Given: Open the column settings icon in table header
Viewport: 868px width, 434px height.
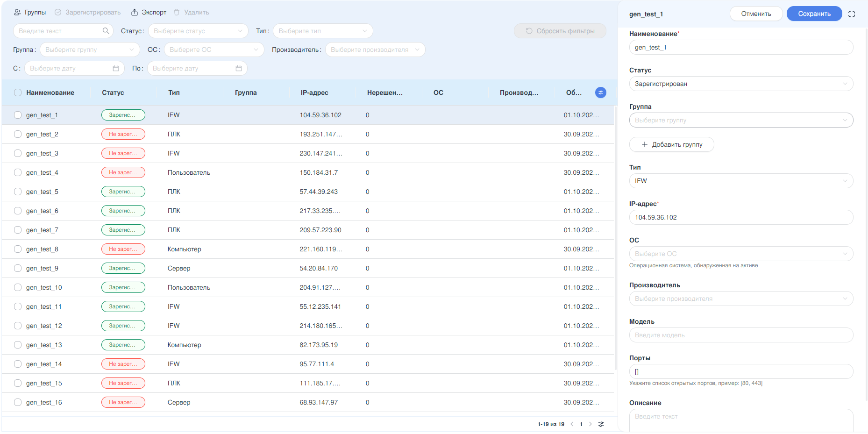Looking at the screenshot, I should (x=601, y=92).
